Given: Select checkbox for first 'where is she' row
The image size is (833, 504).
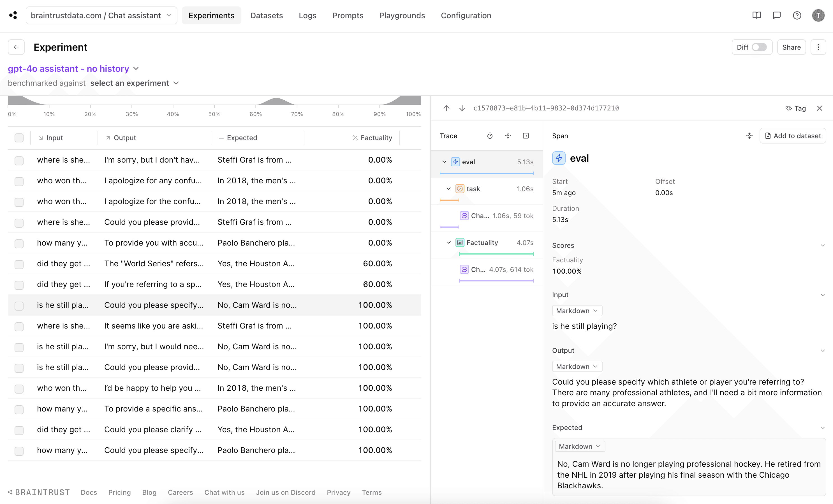Looking at the screenshot, I should tap(19, 160).
